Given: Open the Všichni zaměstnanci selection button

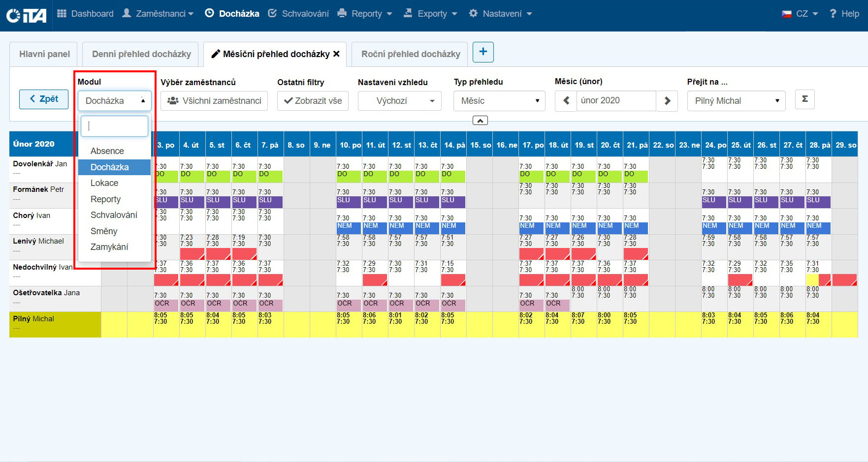Looking at the screenshot, I should (214, 101).
